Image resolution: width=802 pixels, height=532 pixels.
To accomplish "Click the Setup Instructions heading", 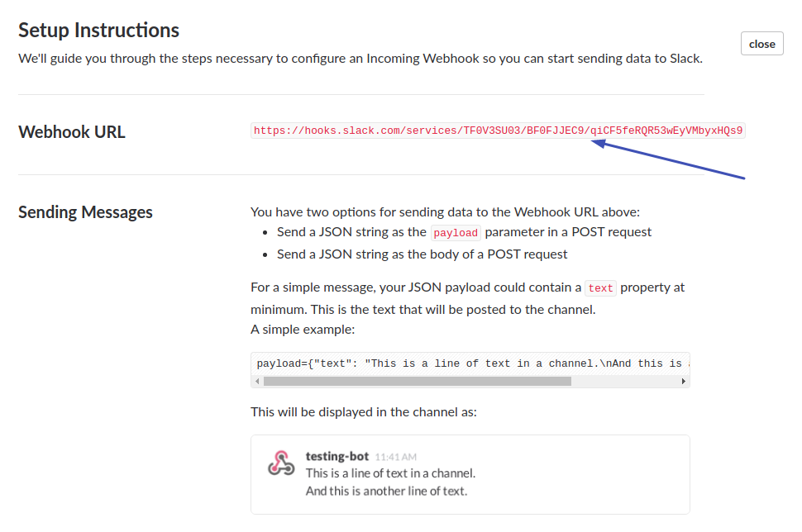I will [99, 31].
